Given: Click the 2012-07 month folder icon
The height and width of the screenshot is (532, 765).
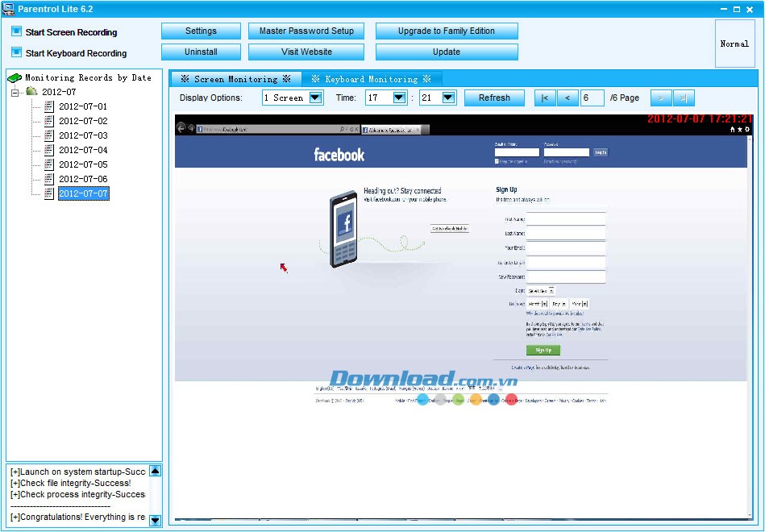Looking at the screenshot, I should [31, 92].
